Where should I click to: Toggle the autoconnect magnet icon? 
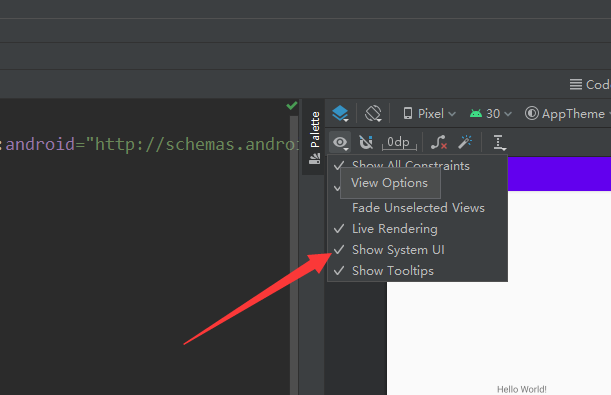click(x=366, y=142)
